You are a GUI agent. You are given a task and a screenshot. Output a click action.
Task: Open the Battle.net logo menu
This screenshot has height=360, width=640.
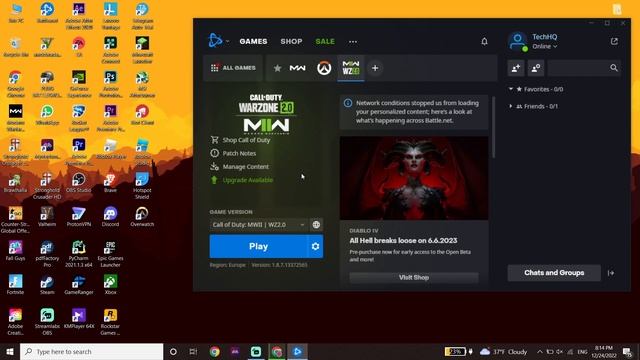(218, 41)
